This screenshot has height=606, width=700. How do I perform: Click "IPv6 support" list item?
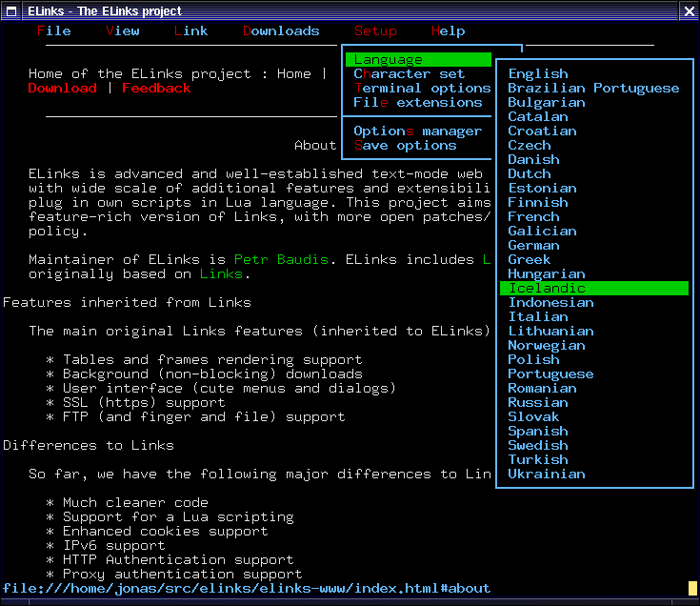(x=114, y=545)
